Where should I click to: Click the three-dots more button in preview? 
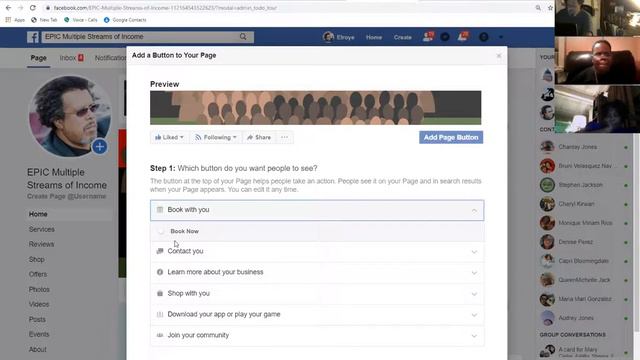(284, 137)
